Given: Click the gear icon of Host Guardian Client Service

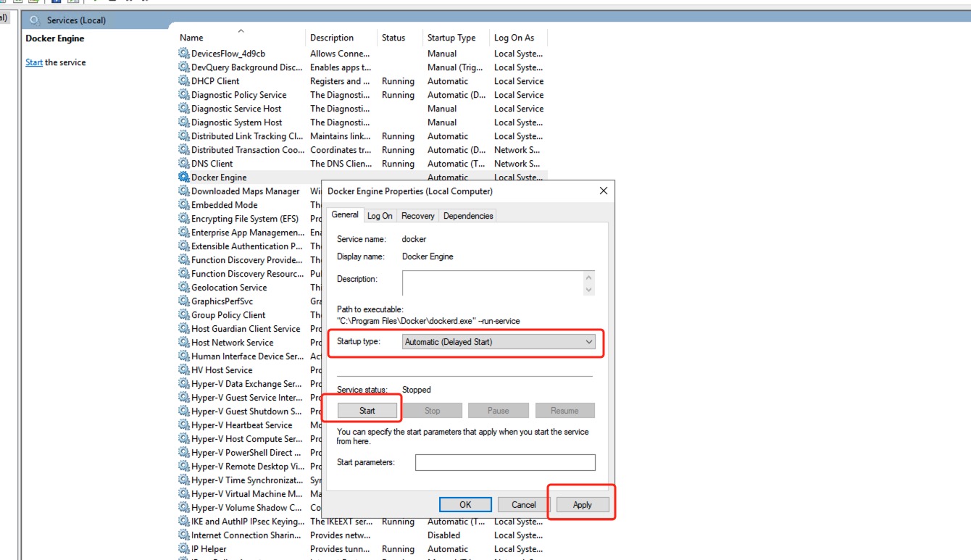Looking at the screenshot, I should click(x=184, y=329).
